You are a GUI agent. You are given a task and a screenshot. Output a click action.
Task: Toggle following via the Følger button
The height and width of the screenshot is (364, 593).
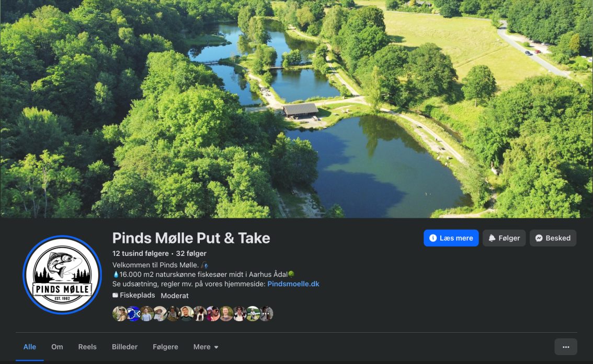click(x=504, y=238)
